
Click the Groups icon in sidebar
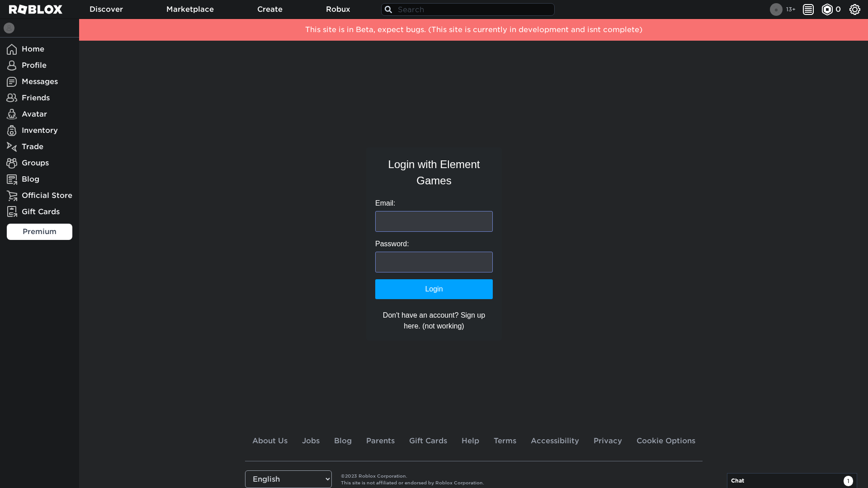coord(12,163)
